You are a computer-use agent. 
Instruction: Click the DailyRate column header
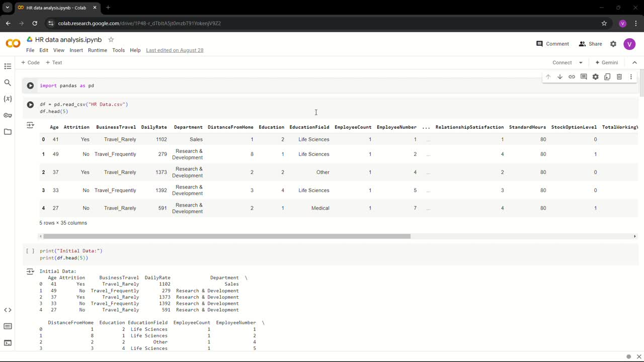click(154, 127)
